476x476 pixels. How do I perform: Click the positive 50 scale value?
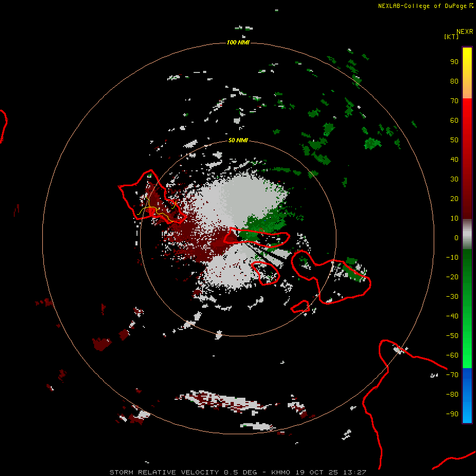(x=454, y=140)
